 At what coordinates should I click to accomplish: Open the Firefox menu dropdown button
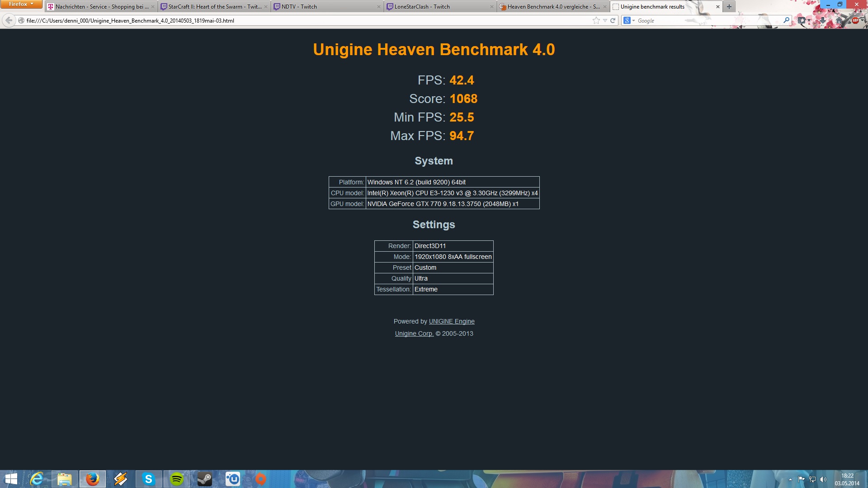21,4
